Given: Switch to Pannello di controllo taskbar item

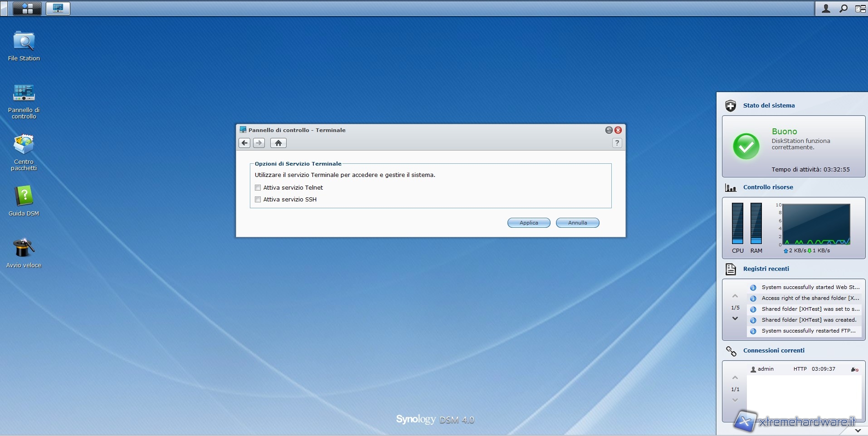Looking at the screenshot, I should pyautogui.click(x=58, y=8).
